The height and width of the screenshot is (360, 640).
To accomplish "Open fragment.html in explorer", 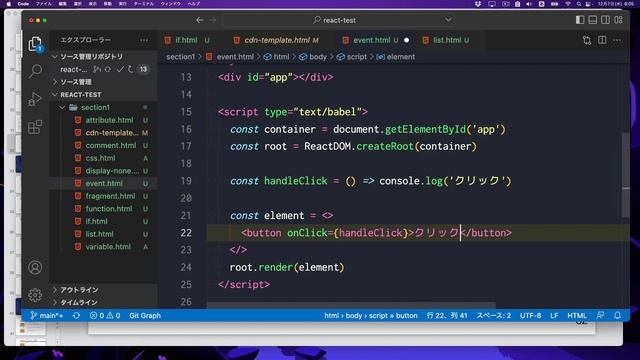I will point(110,196).
